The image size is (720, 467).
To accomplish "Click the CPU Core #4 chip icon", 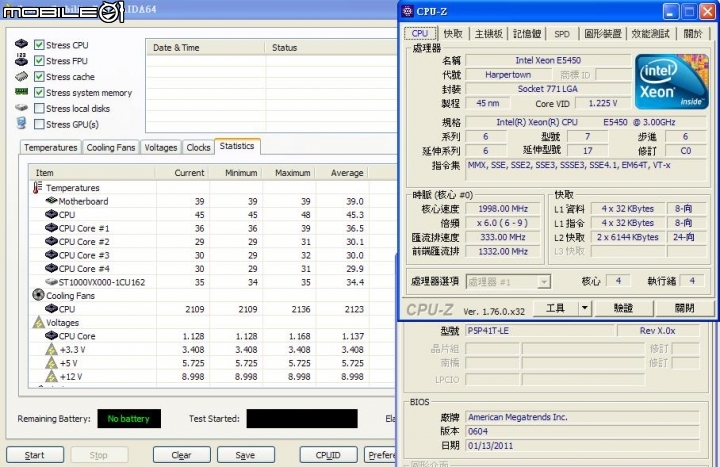I will point(51,268).
